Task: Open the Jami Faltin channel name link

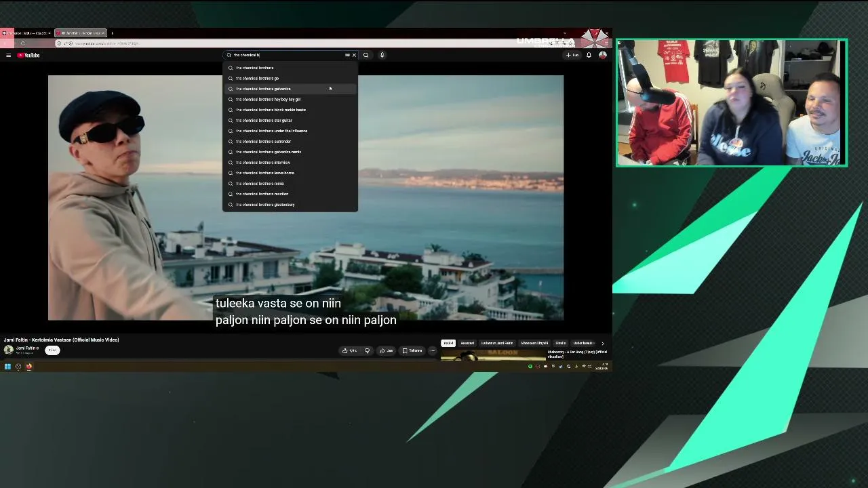Action: pyautogui.click(x=27, y=348)
